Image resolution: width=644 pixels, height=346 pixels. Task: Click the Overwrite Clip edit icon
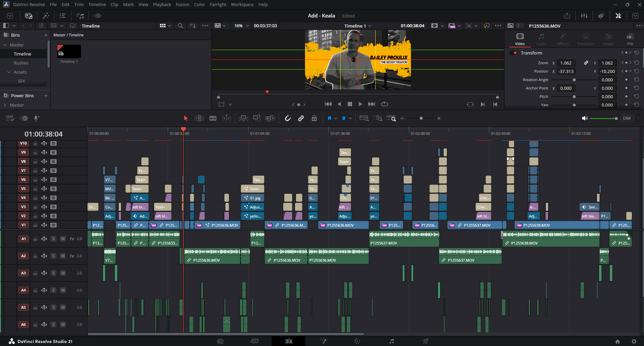(x=257, y=118)
